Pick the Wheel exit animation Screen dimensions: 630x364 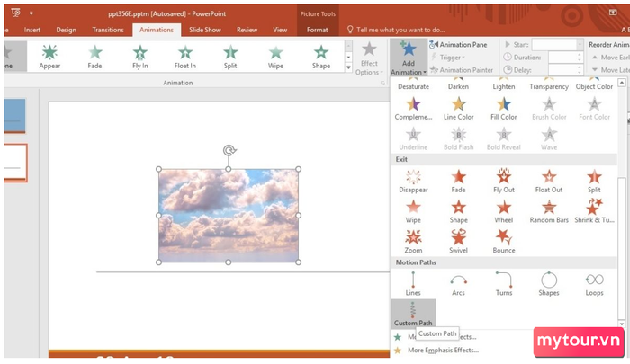pyautogui.click(x=504, y=211)
